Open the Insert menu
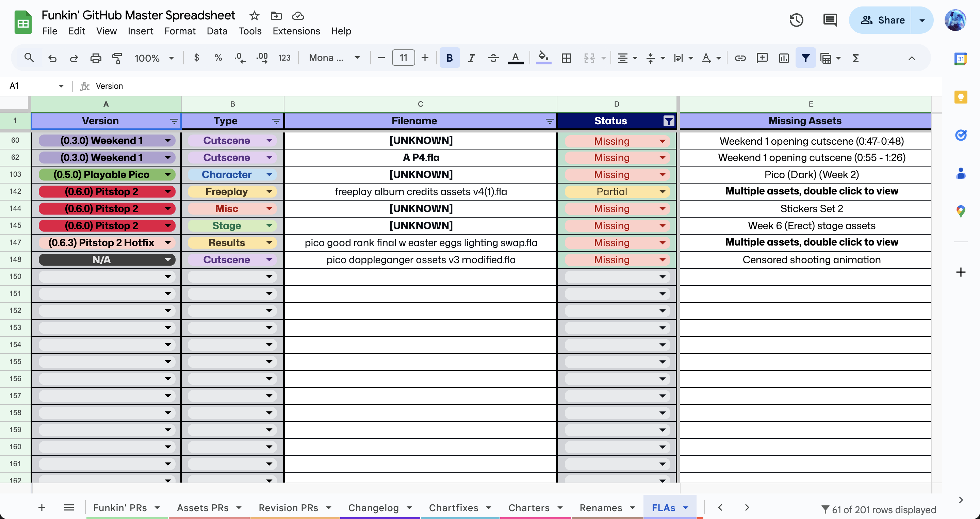 point(141,31)
